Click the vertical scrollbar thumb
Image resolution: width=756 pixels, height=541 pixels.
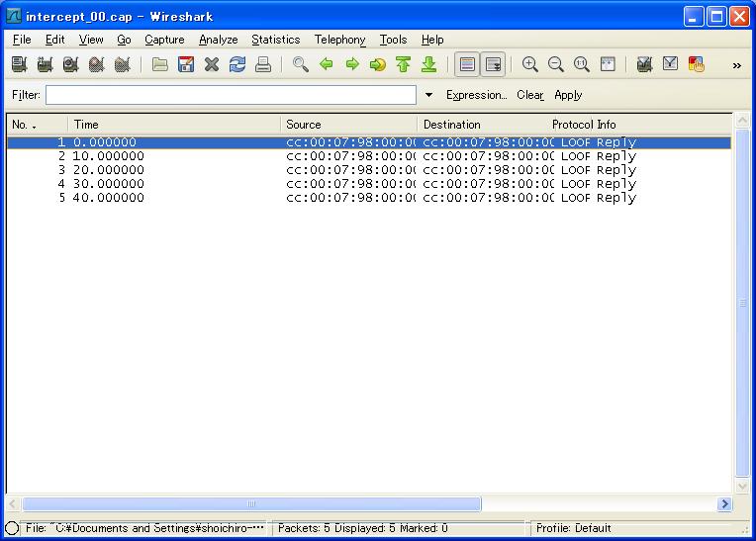(x=743, y=303)
